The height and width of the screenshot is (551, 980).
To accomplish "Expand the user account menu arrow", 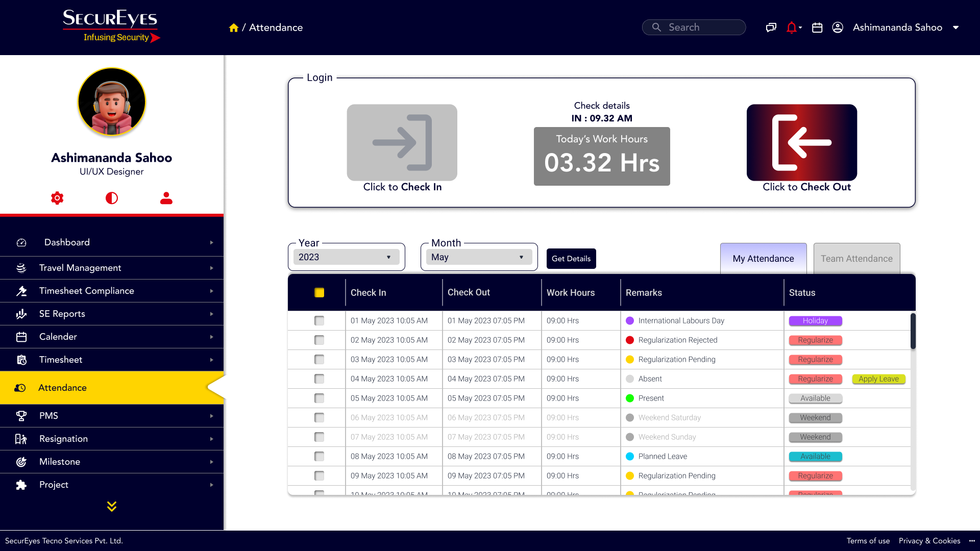I will click(x=956, y=28).
